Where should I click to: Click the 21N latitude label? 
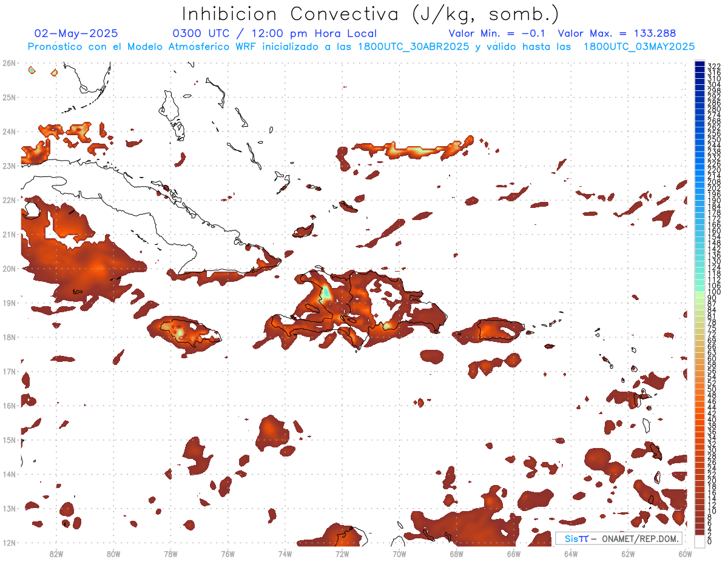coord(8,234)
